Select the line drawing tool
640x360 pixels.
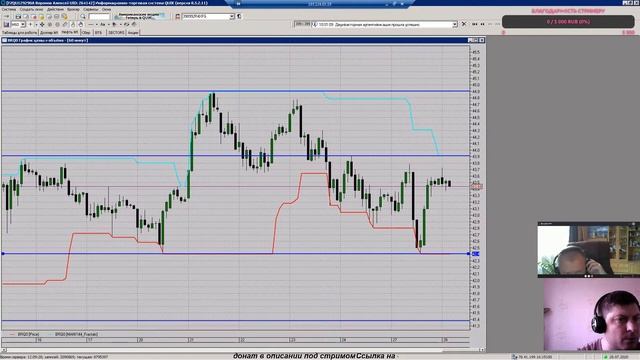pyautogui.click(x=91, y=24)
